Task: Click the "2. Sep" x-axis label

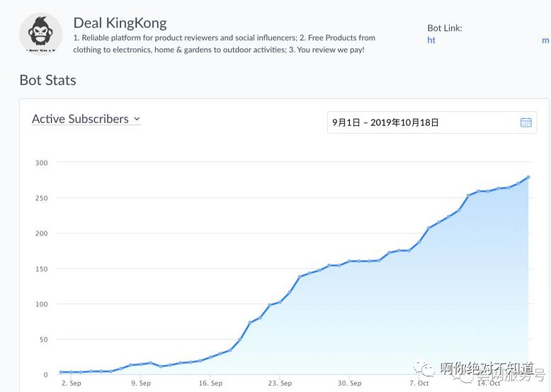Action: click(71, 384)
